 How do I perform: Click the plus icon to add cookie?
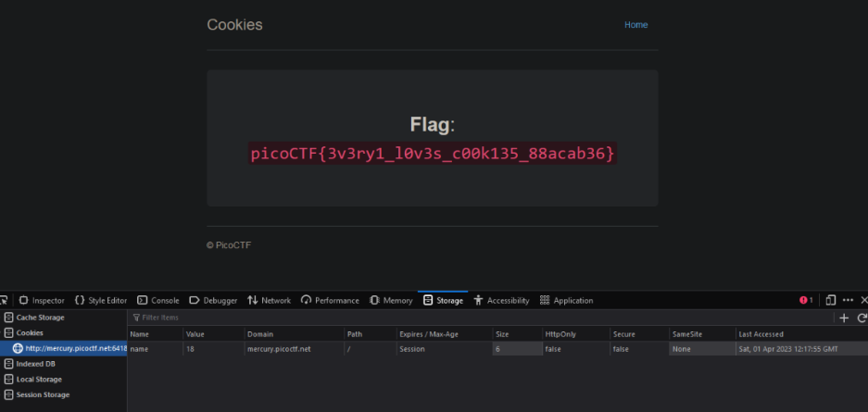click(843, 318)
